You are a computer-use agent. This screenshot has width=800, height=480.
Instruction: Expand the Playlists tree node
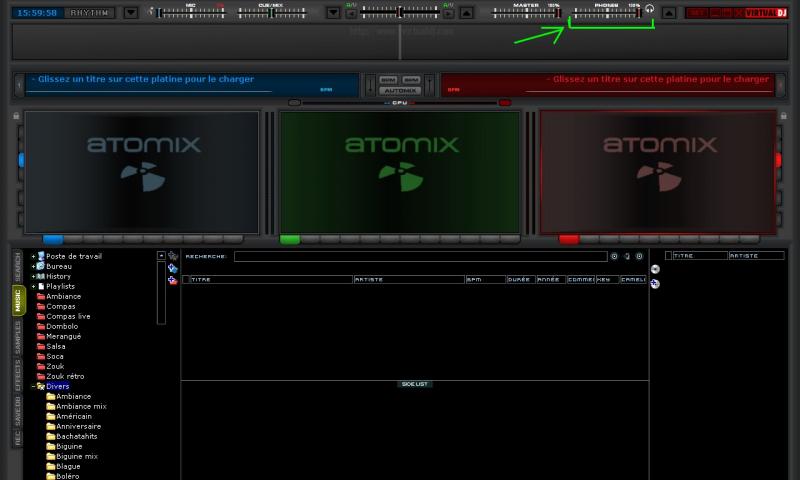[33, 286]
